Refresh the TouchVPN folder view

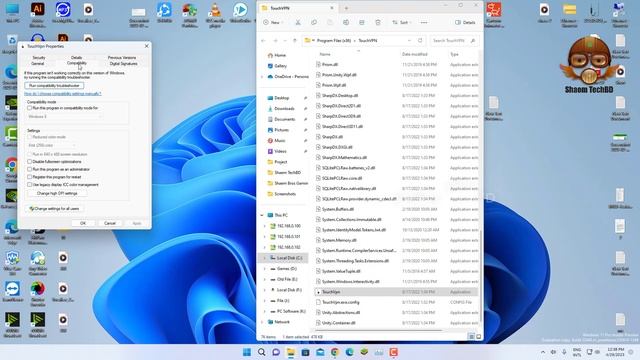tap(420, 40)
